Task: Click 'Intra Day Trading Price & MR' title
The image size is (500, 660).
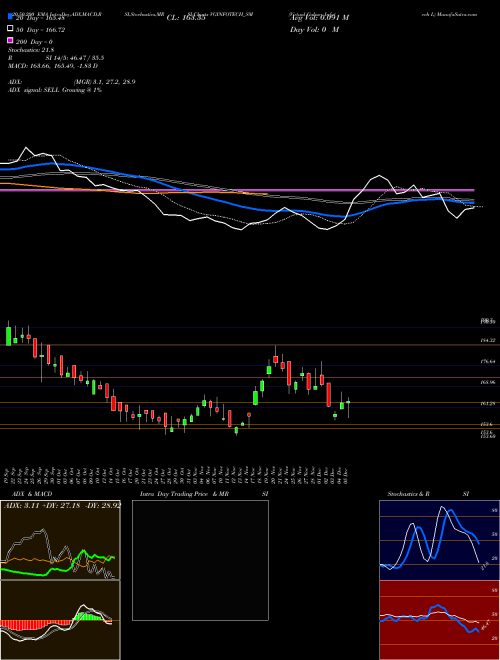Action: (184, 494)
